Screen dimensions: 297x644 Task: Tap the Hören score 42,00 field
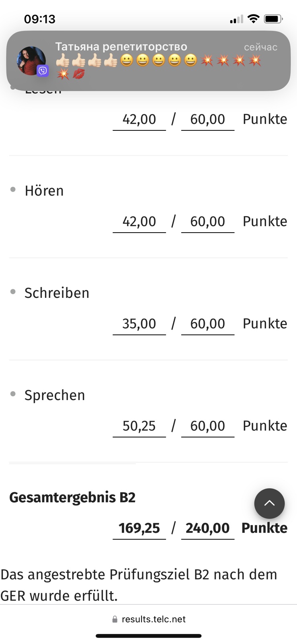[139, 222]
